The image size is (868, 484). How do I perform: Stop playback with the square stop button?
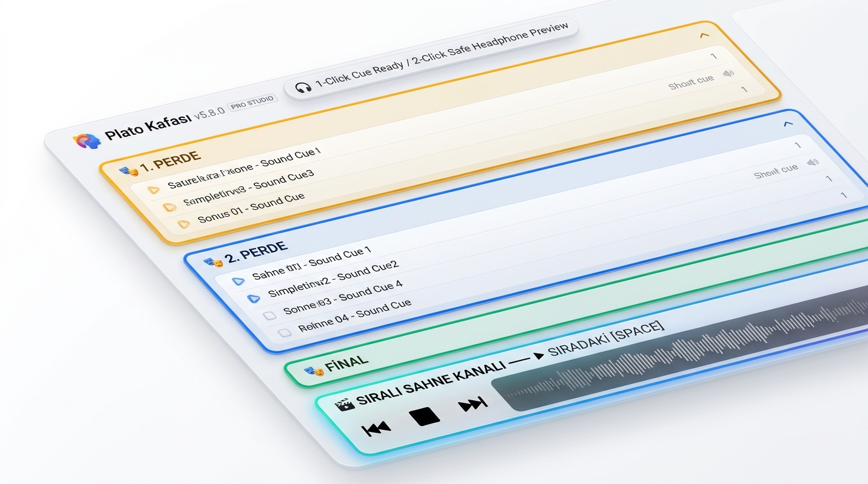pos(425,416)
